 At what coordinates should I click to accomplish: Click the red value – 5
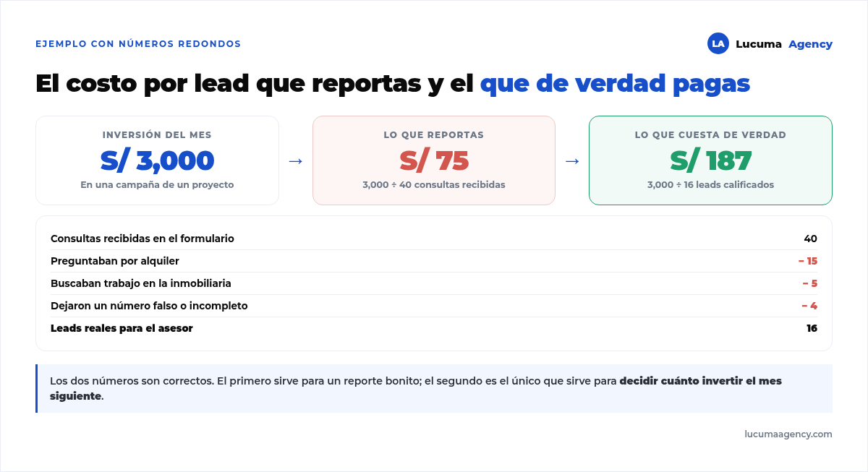coord(810,283)
